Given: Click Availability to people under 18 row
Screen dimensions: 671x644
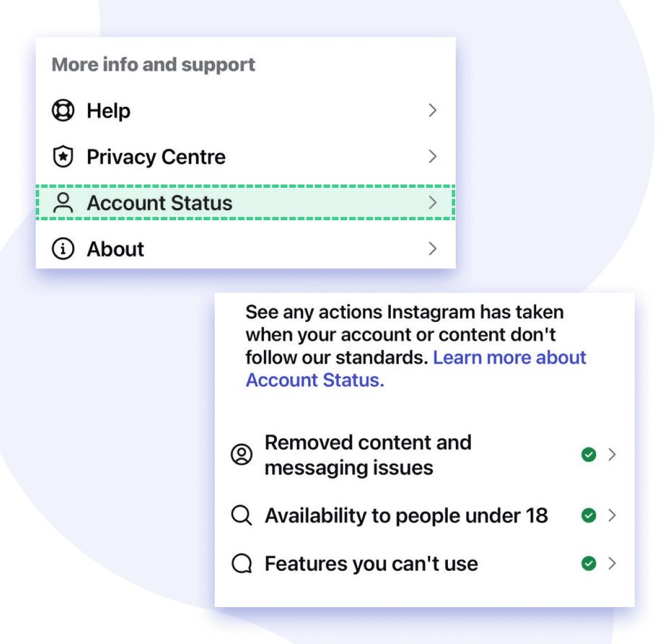Looking at the screenshot, I should 407,515.
